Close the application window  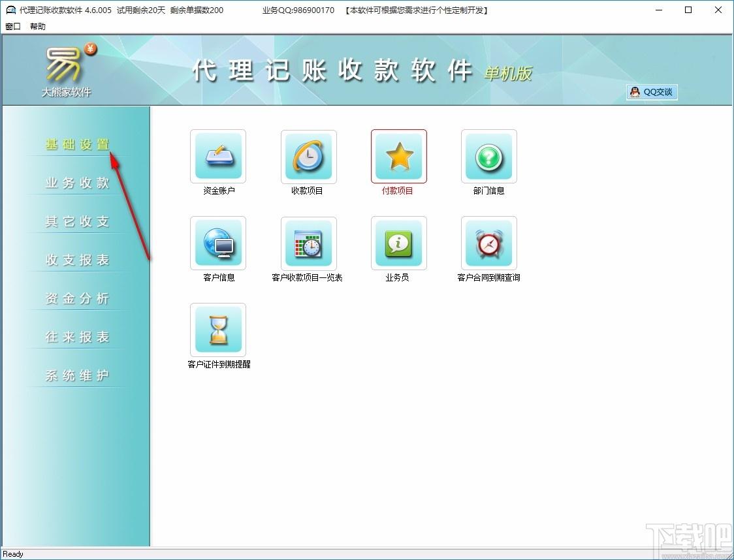pyautogui.click(x=718, y=10)
